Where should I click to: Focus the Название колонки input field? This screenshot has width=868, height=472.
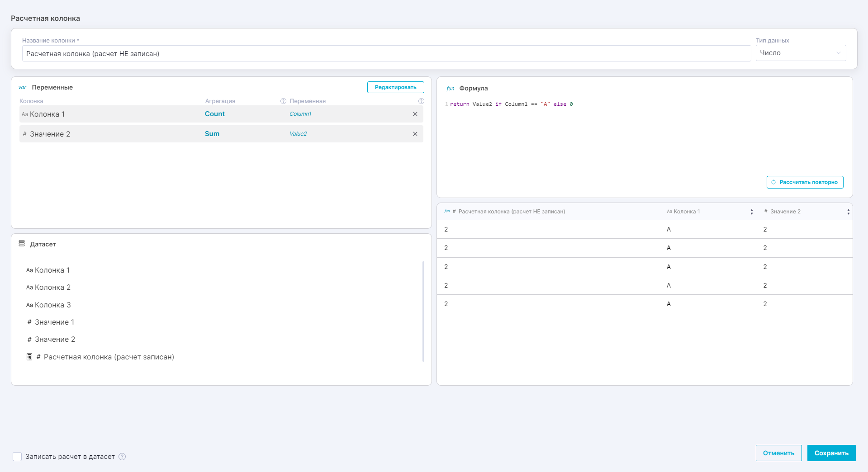pos(386,53)
